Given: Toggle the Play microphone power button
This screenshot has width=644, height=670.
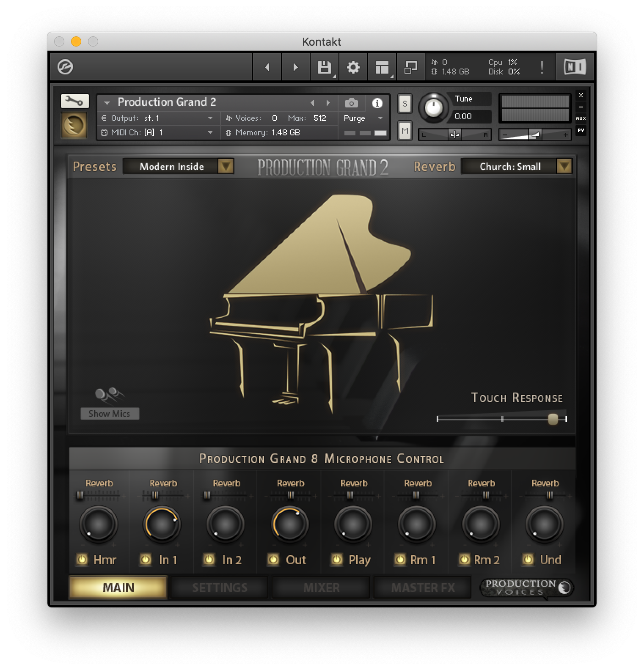Looking at the screenshot, I should tap(337, 560).
